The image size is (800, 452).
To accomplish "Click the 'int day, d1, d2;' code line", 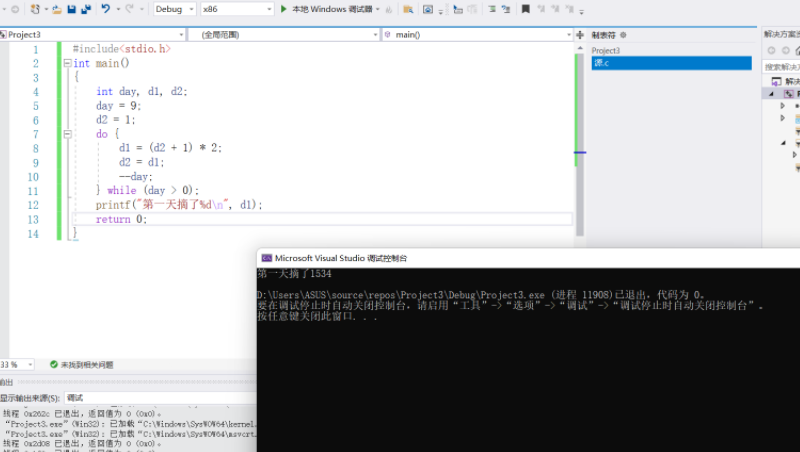I will tap(141, 91).
